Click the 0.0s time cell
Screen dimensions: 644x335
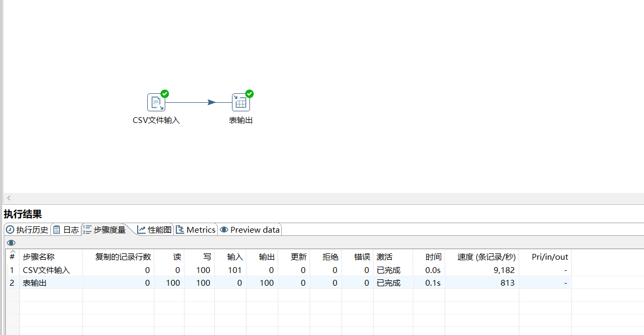[434, 270]
